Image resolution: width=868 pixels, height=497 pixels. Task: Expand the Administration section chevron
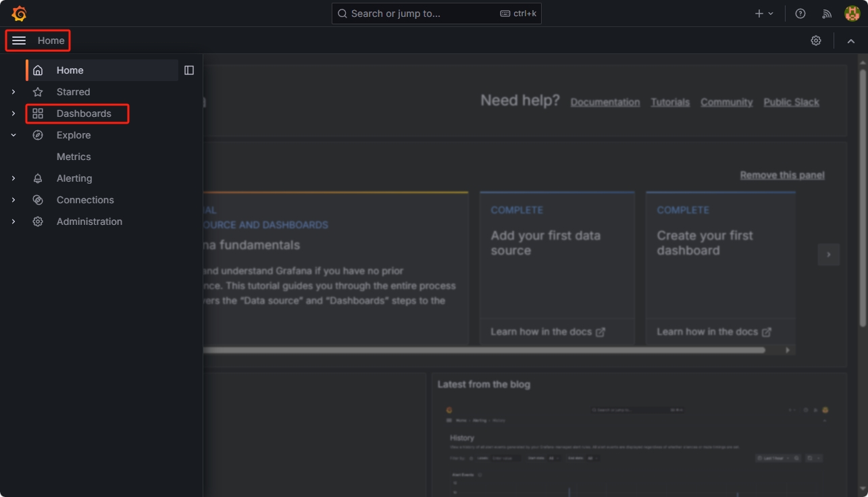[x=14, y=221]
